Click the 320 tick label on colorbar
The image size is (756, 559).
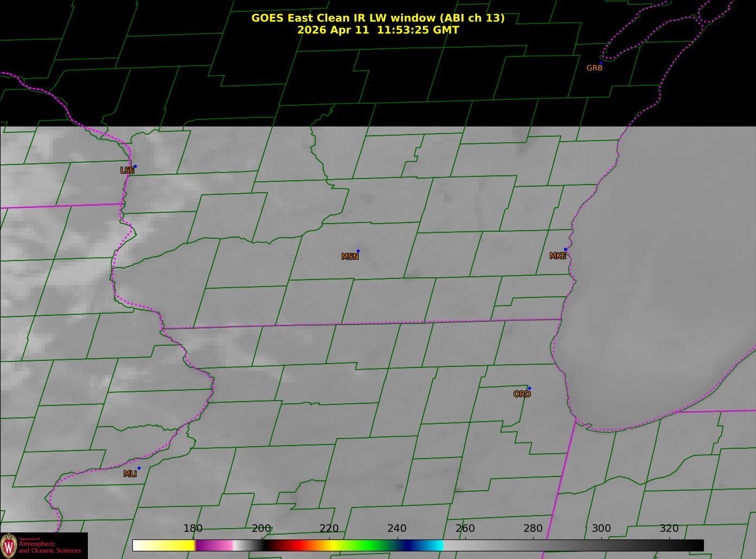(x=669, y=529)
